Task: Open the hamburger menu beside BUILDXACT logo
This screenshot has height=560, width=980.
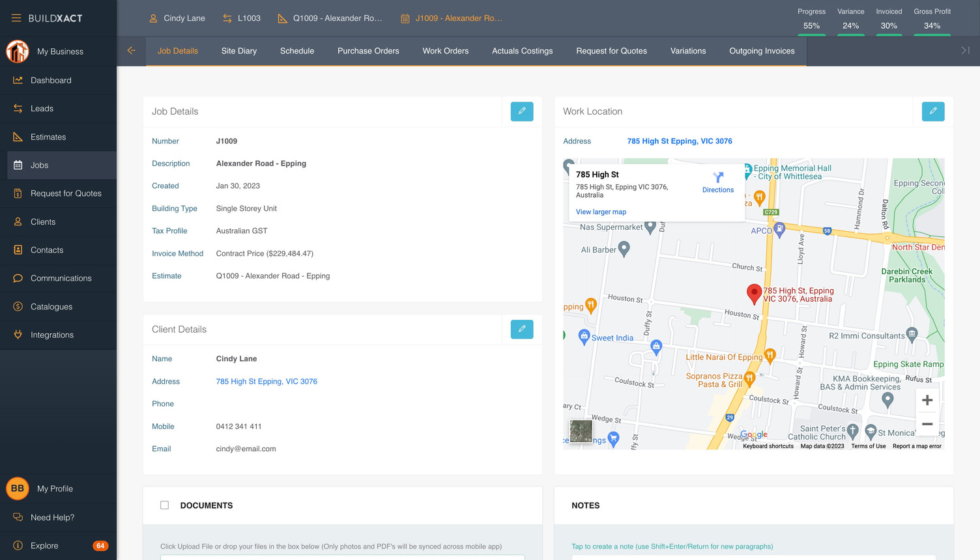Action: point(16,18)
